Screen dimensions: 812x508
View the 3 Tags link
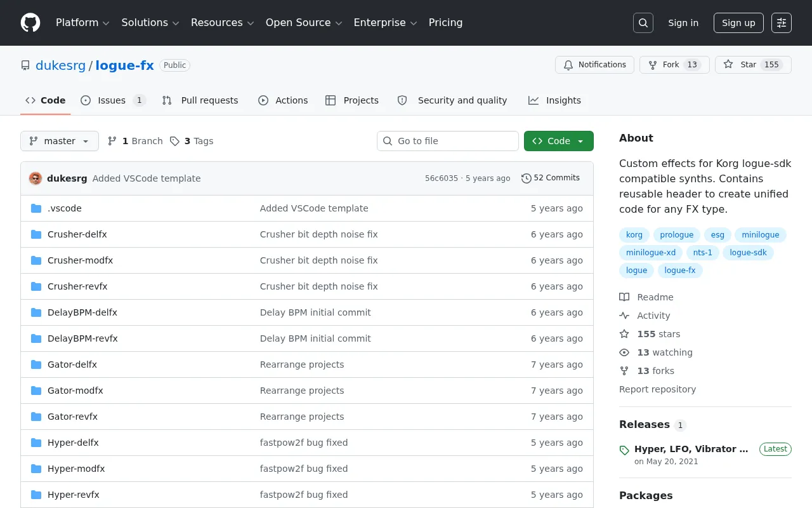coord(192,141)
